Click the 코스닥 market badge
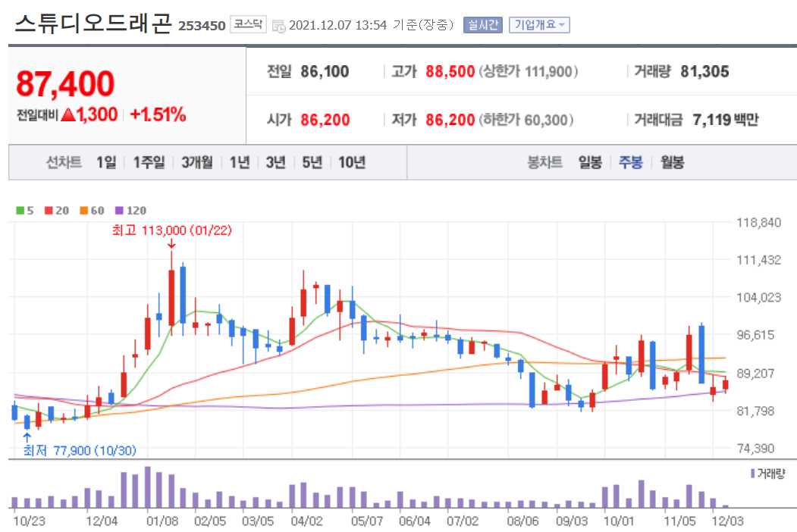Image resolution: width=797 pixels, height=532 pixels. tap(248, 24)
